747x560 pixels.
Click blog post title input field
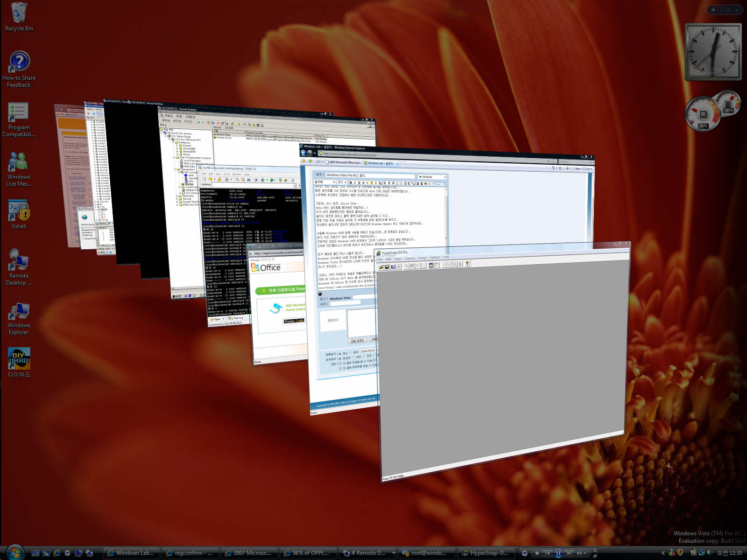pyautogui.click(x=370, y=175)
